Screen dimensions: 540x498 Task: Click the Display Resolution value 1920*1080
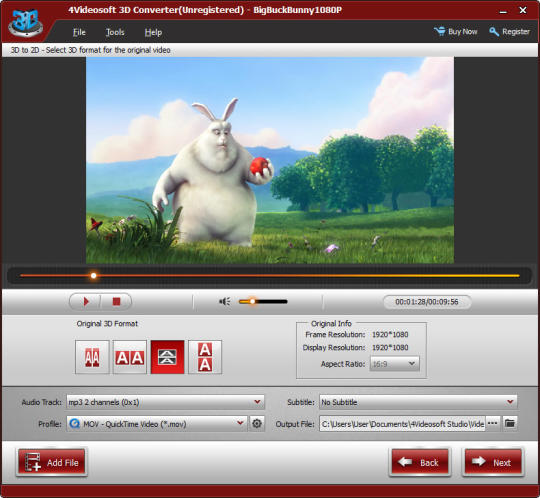tap(390, 347)
